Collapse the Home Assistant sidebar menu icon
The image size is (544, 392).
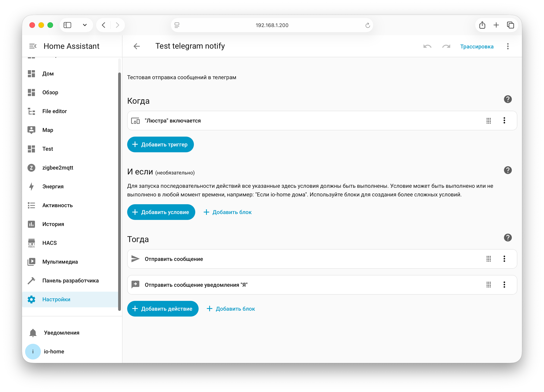coord(33,46)
